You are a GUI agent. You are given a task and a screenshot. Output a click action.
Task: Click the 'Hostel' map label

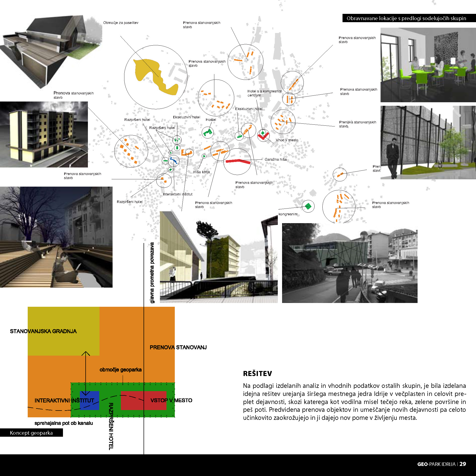(211, 120)
